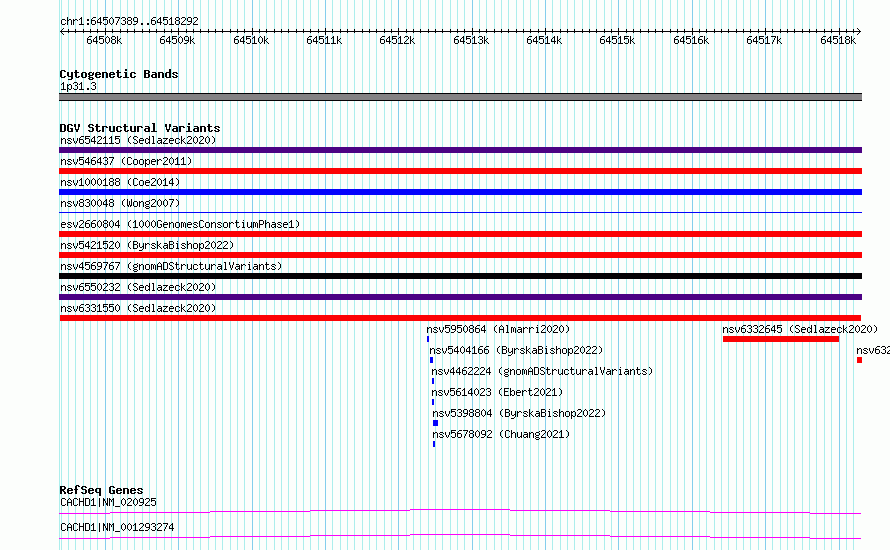The height and width of the screenshot is (550, 890).
Task: Open nsv4569767 (gnomADStructuralVariants) label
Action: tap(171, 266)
